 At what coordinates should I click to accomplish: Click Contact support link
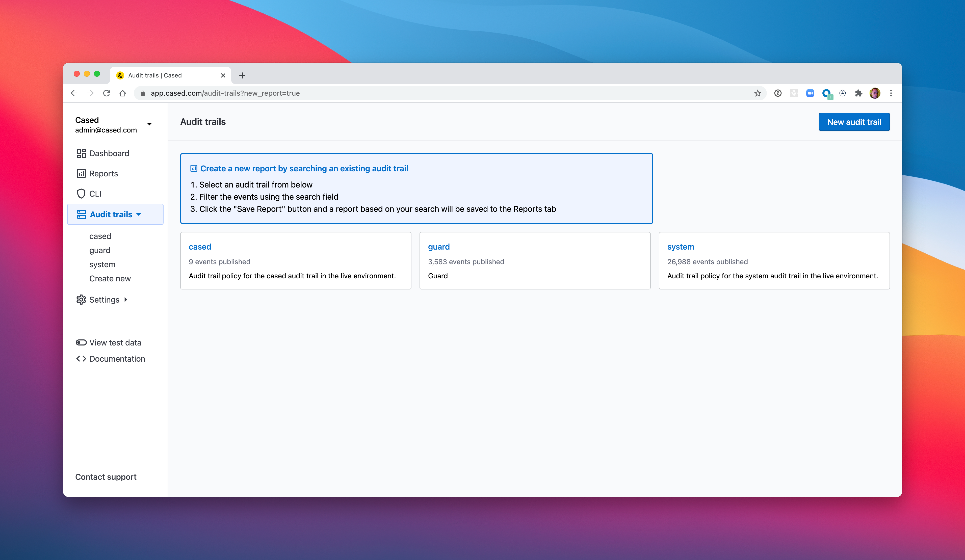pyautogui.click(x=106, y=477)
